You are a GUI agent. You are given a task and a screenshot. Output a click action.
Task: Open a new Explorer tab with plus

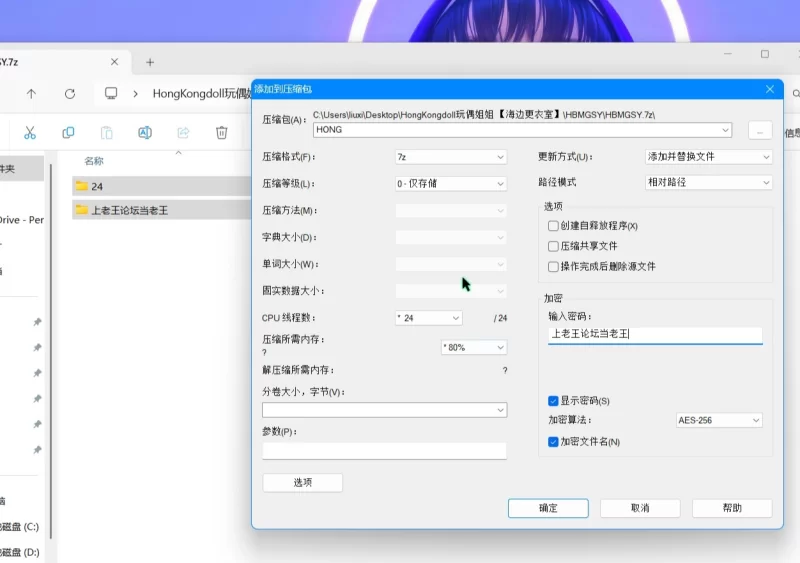(149, 62)
